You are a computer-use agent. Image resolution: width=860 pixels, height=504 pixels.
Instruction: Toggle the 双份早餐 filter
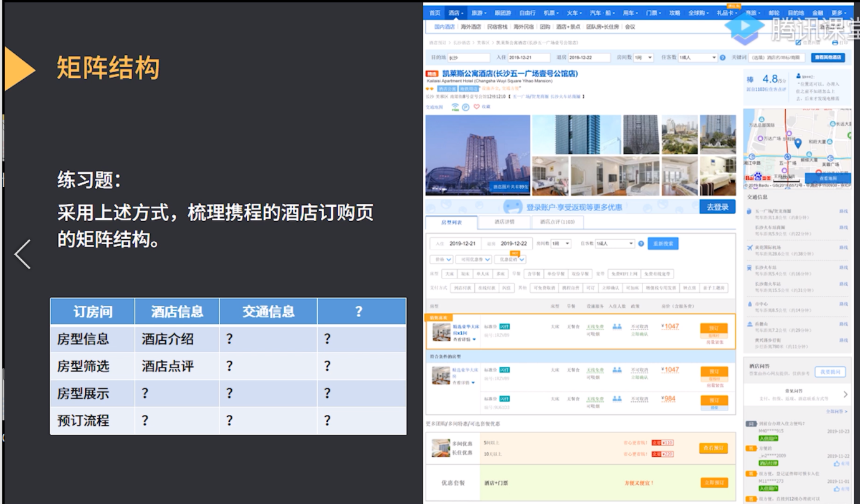coord(580,274)
